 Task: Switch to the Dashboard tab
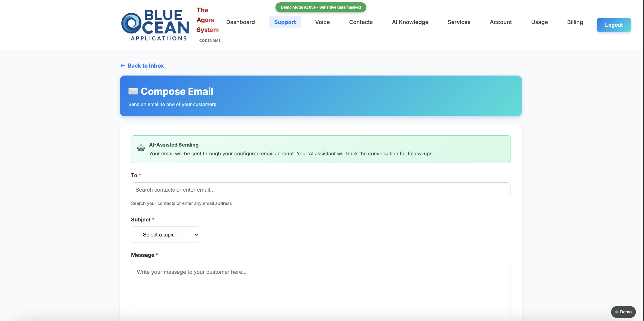(240, 22)
